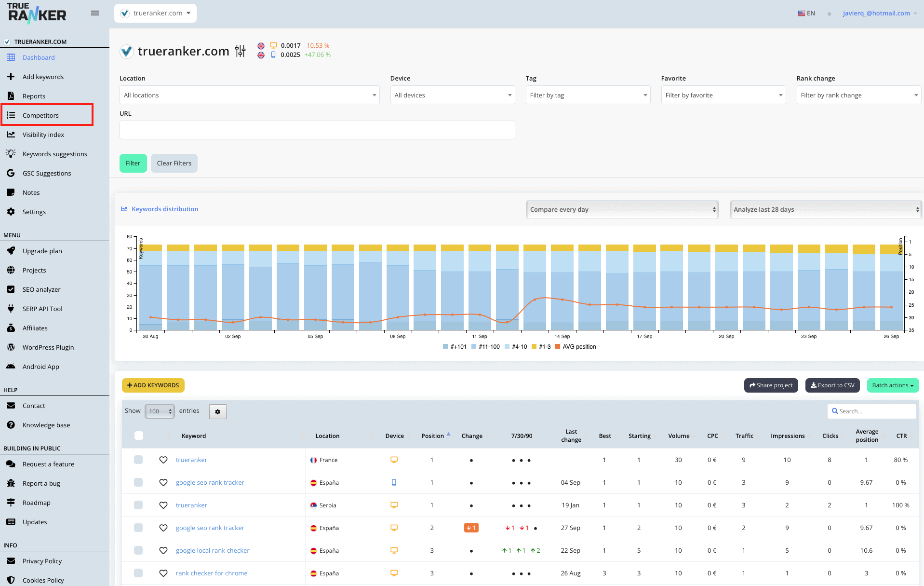Click the Keywords suggestions lightbulb icon
Image resolution: width=924 pixels, height=586 pixels.
click(11, 154)
